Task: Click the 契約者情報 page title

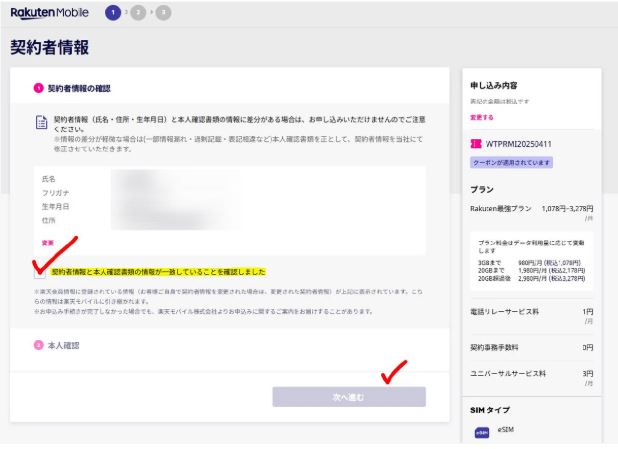Action: click(x=50, y=47)
